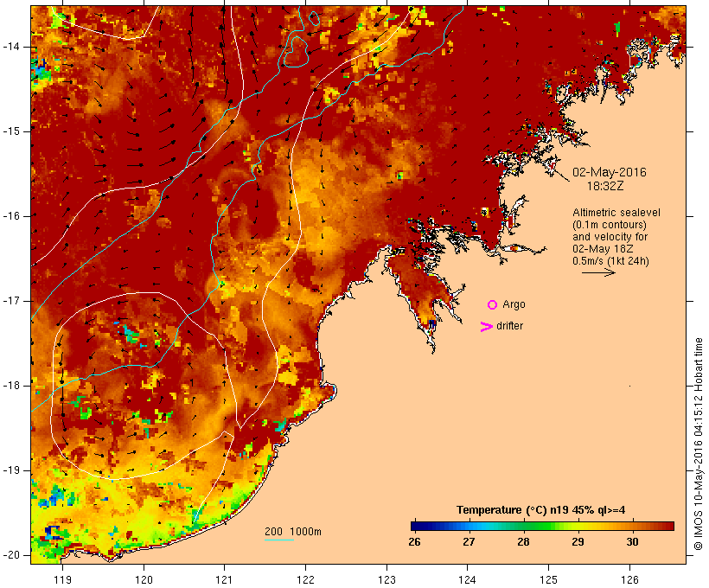The height and width of the screenshot is (588, 709).
Task: Click latitude axis label '-20'
Action: click(x=11, y=555)
